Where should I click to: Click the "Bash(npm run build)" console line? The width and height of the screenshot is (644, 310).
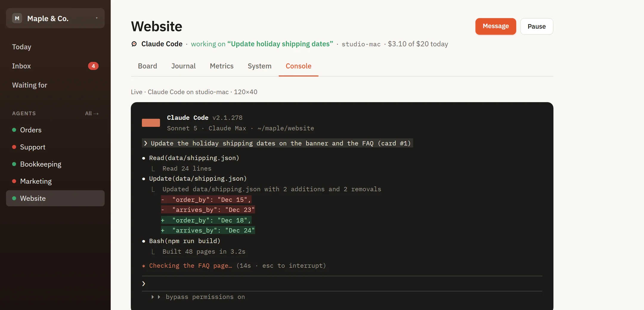coord(185,241)
